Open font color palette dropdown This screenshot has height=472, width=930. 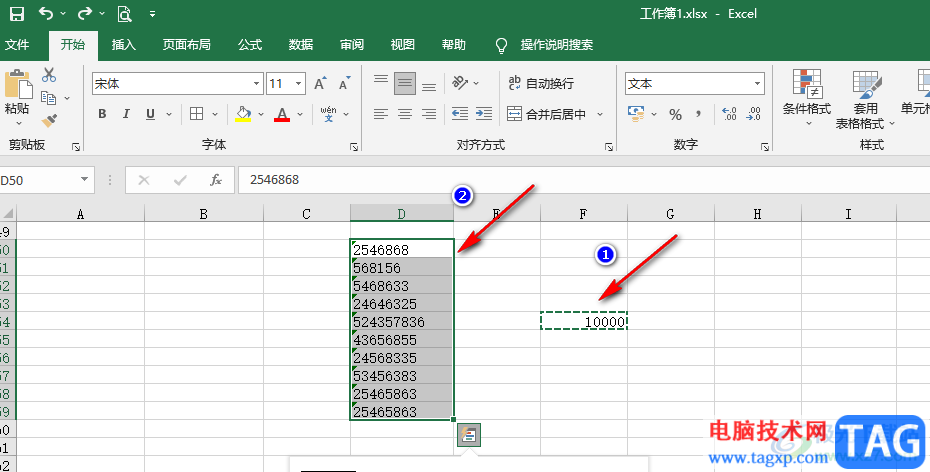coord(300,114)
